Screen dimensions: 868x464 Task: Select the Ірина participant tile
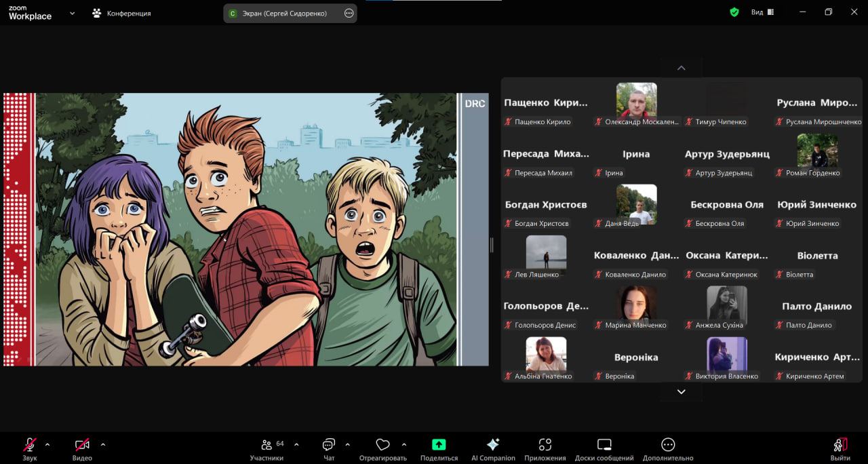click(636, 154)
